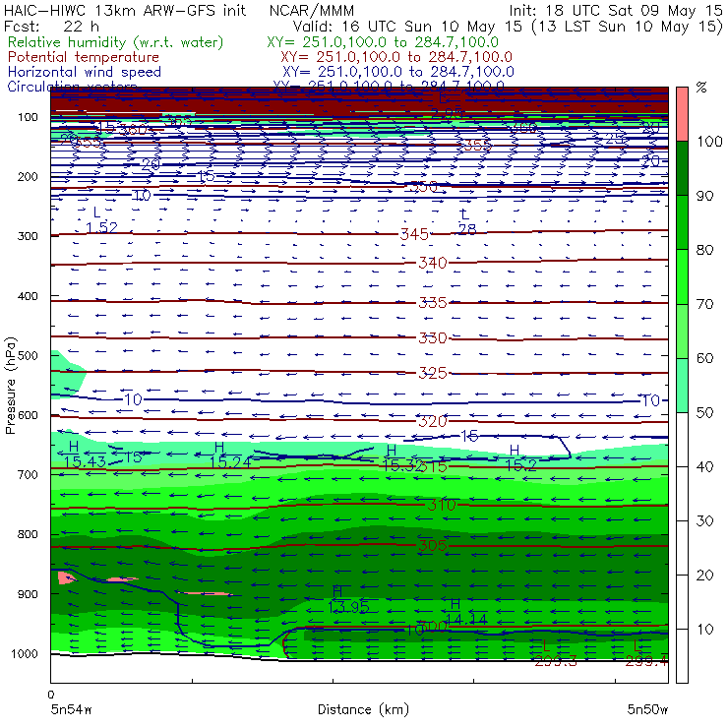Click the 'L 28' minimum marker
Viewport: 728px width, 728px height.
pyautogui.click(x=467, y=222)
